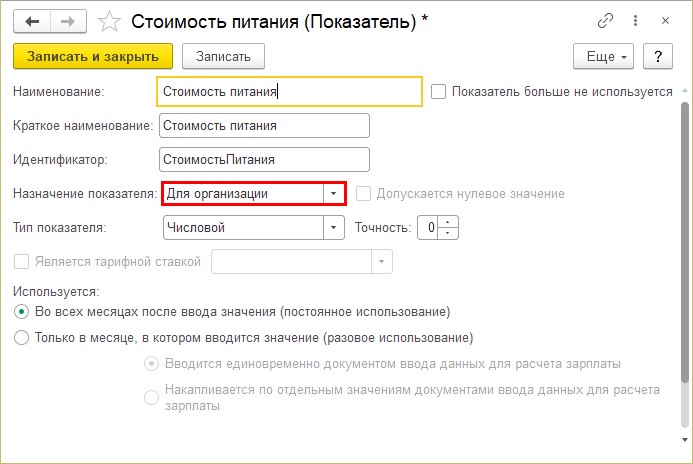Click the Краткое наименование input field
This screenshot has height=464, width=693.
click(264, 126)
